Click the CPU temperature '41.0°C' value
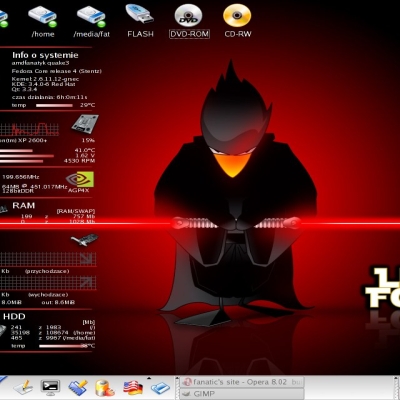The image size is (400, 400). [85, 150]
